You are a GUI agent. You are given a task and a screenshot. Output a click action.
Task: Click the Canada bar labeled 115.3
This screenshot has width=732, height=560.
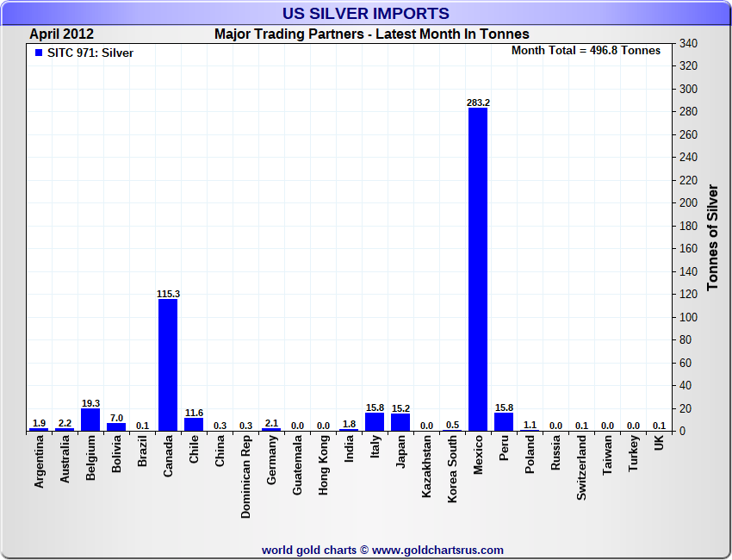tap(168, 364)
